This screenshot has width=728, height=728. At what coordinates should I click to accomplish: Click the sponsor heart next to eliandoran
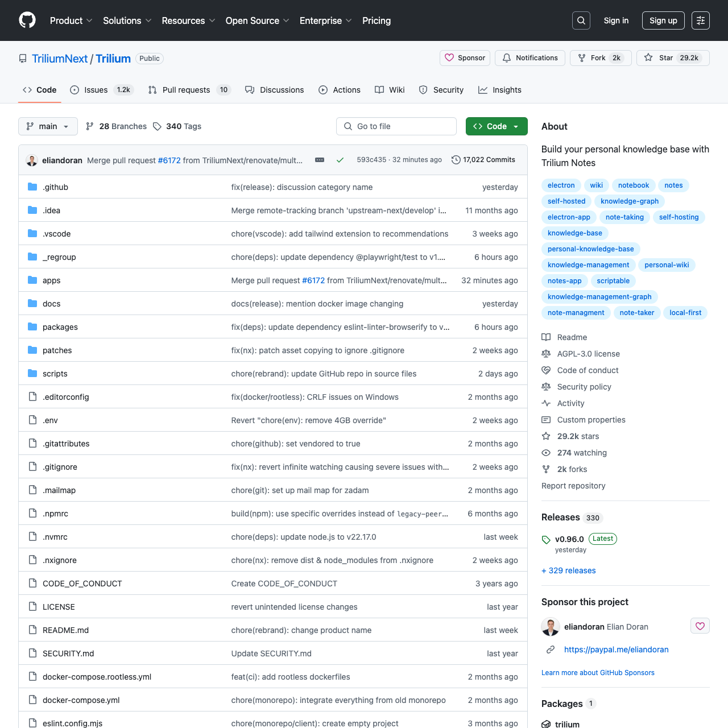[700, 626]
